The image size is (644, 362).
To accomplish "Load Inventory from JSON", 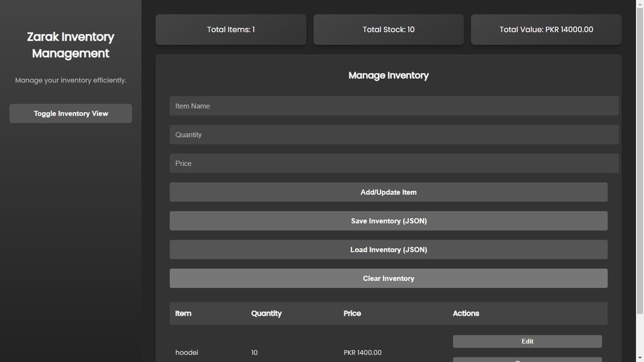I will pos(389,250).
